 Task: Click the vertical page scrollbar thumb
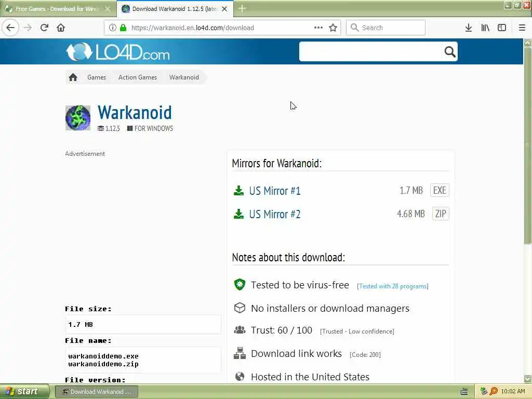point(527,146)
